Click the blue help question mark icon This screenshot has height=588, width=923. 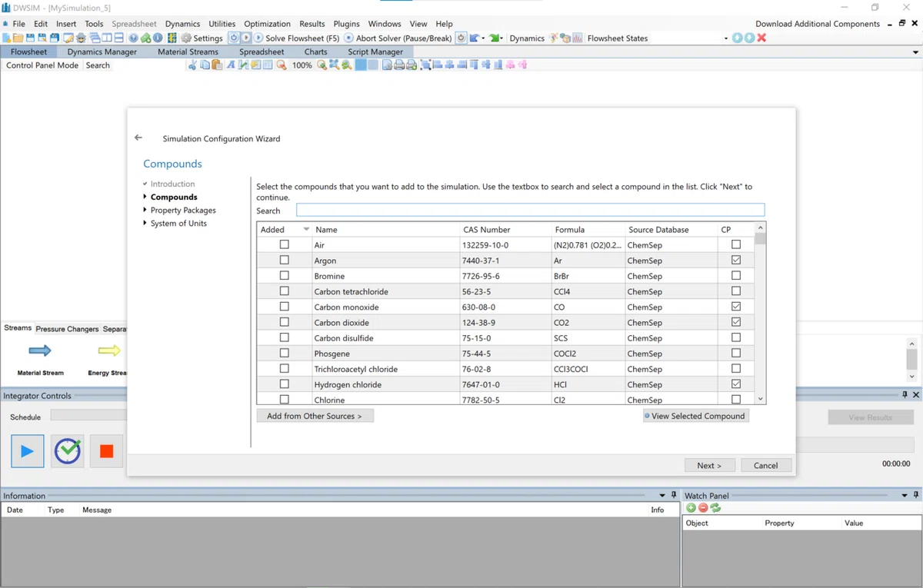[133, 38]
